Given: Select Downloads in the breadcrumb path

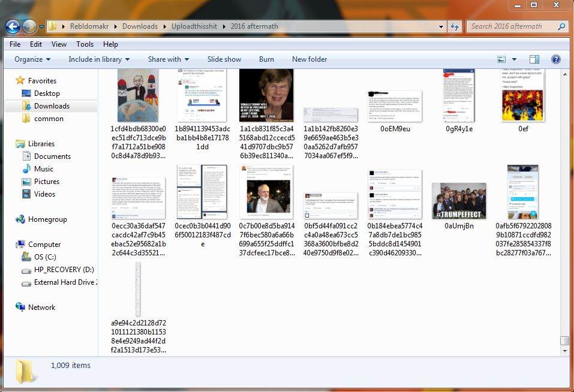Looking at the screenshot, I should click(140, 26).
